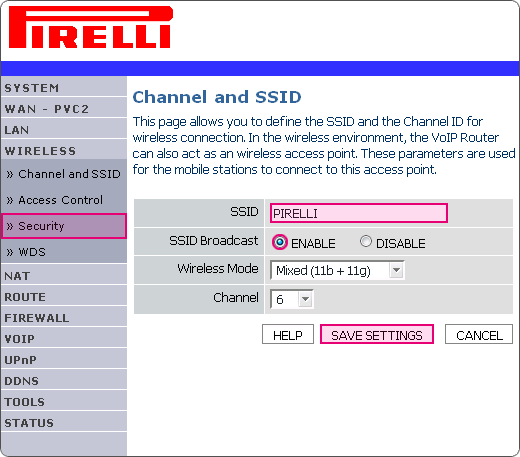Go to Channel and SSID page
Viewport: 520px width, 457px height.
click(64, 174)
